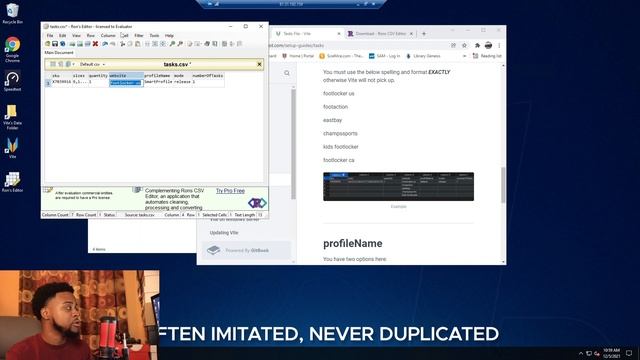Open the Chrome profile avatar
640x360 pixels.
coord(488,45)
